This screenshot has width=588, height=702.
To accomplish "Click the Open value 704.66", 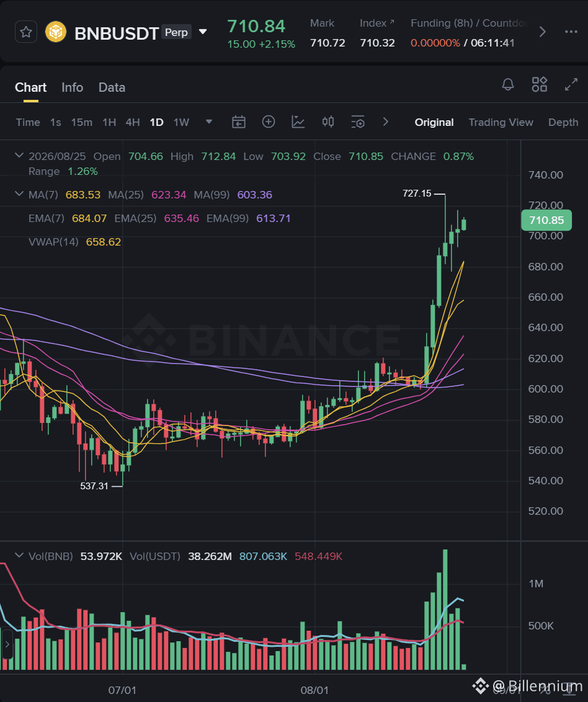I will point(146,157).
